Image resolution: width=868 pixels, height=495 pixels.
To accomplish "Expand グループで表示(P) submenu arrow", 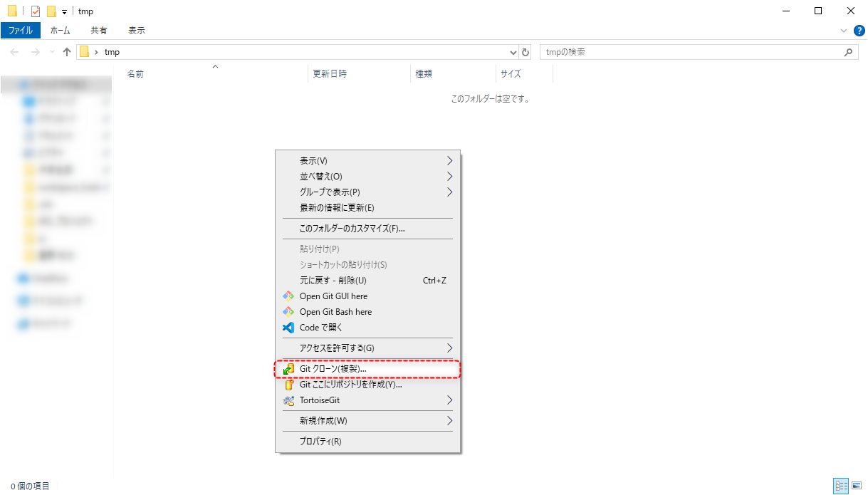I will coord(449,192).
